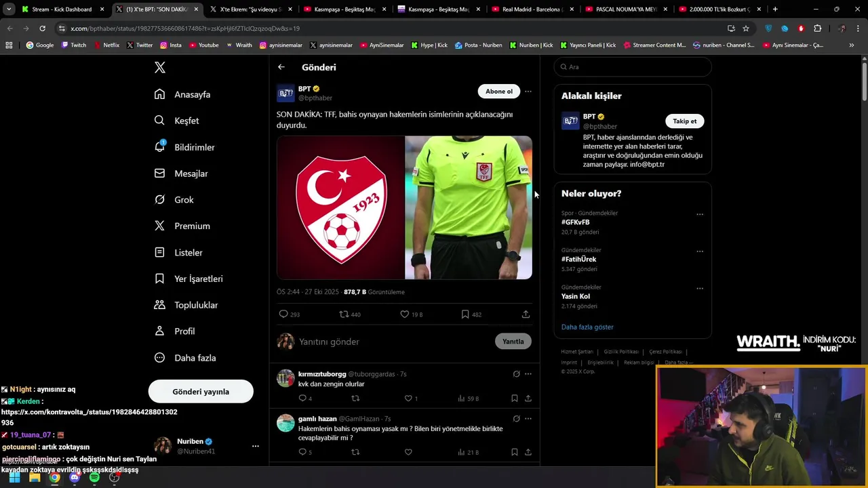Image resolution: width=868 pixels, height=488 pixels.
Task: Open Discord from taskbar
Action: (75, 477)
